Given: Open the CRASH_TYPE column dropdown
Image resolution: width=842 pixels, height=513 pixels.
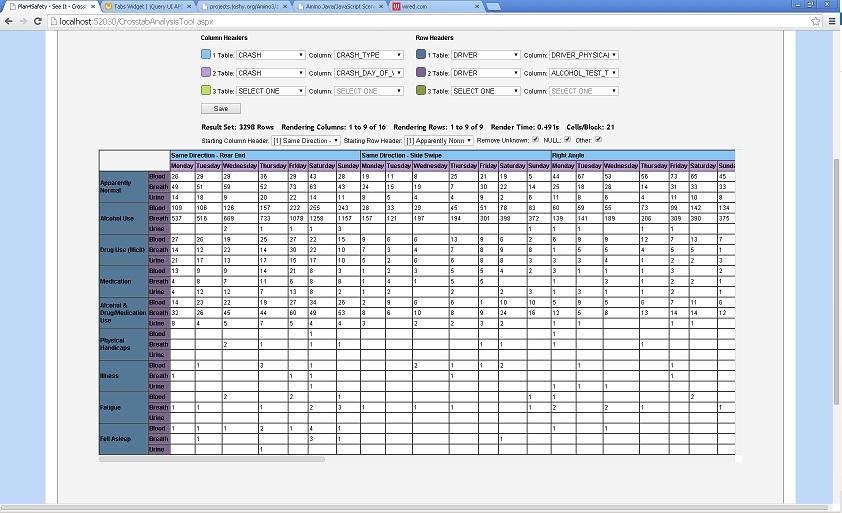Looking at the screenshot, I should click(369, 55).
